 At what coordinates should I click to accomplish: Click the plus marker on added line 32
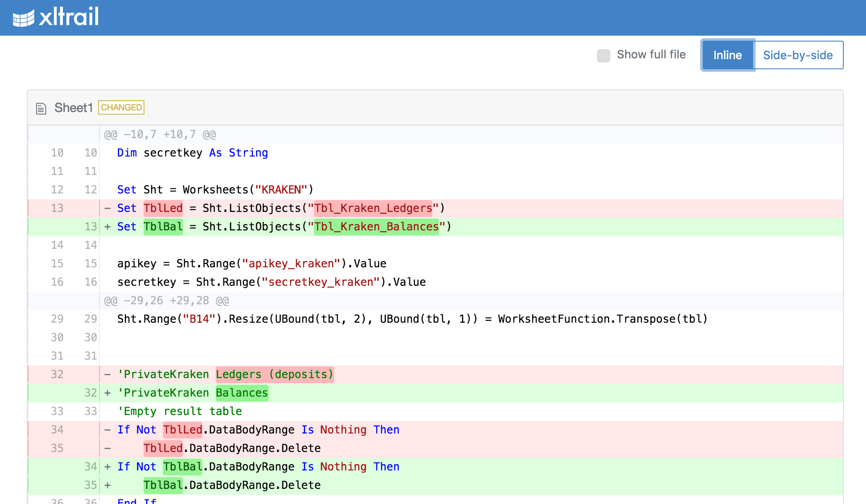coord(107,393)
